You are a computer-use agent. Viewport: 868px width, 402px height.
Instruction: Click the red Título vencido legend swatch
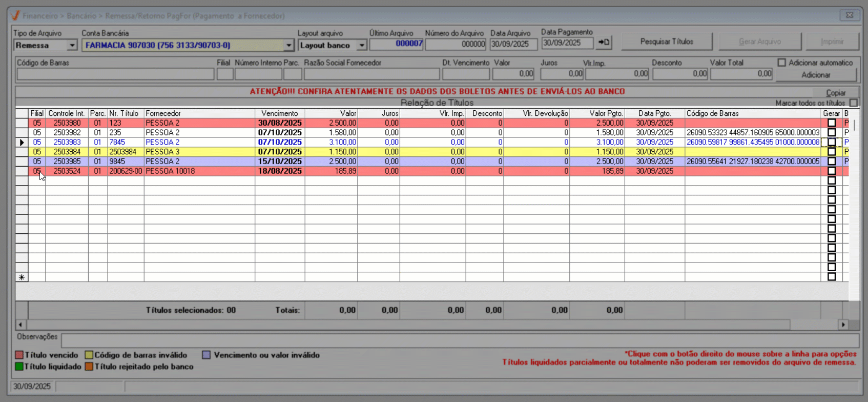click(x=19, y=355)
